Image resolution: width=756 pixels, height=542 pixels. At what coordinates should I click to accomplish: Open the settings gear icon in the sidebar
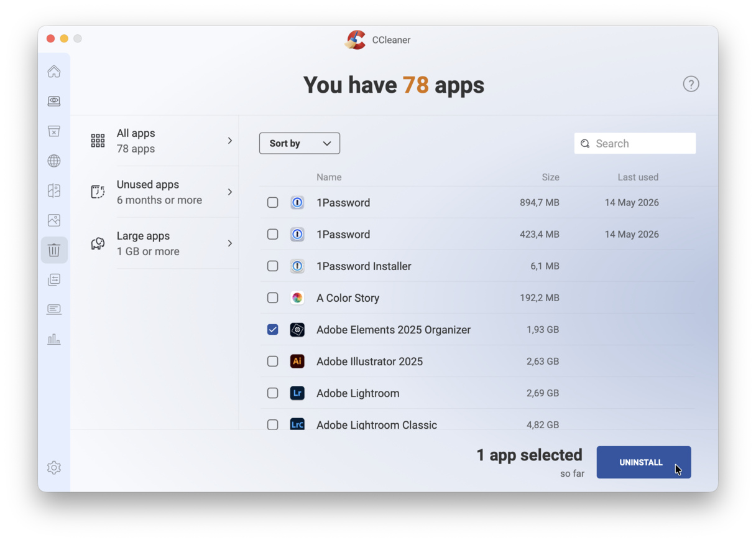pos(54,467)
